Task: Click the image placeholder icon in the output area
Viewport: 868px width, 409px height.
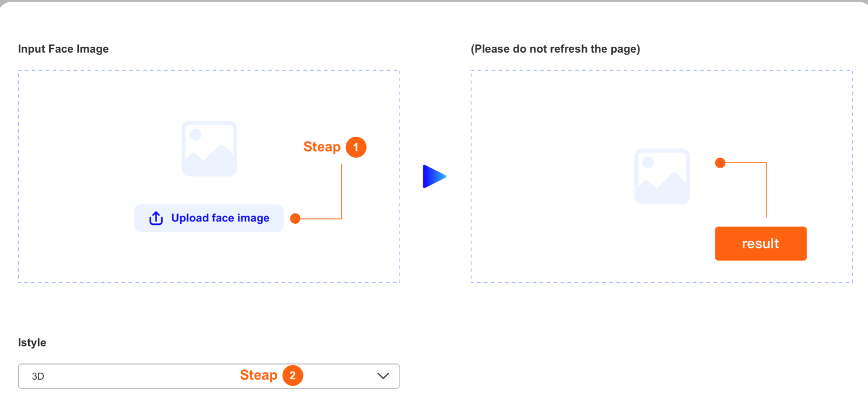Action: (x=662, y=176)
